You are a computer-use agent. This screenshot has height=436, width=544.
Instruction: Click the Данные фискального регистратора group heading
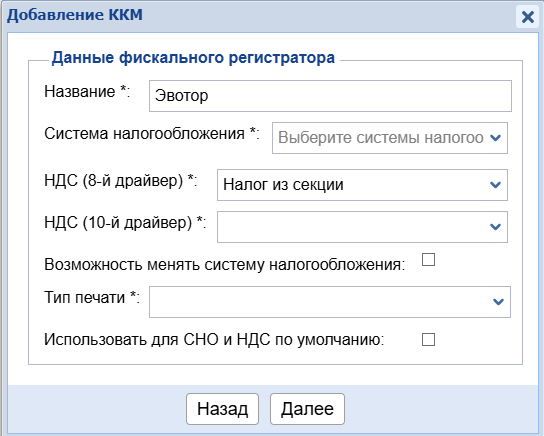193,58
